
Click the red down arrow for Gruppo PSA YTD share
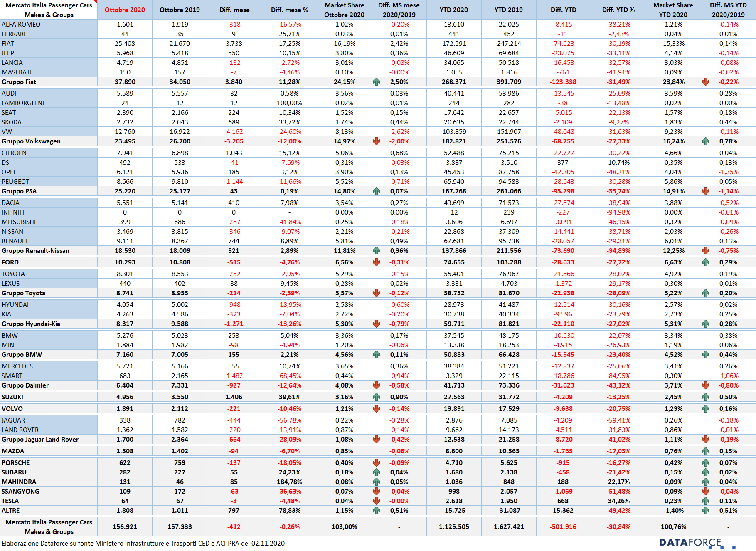point(706,191)
